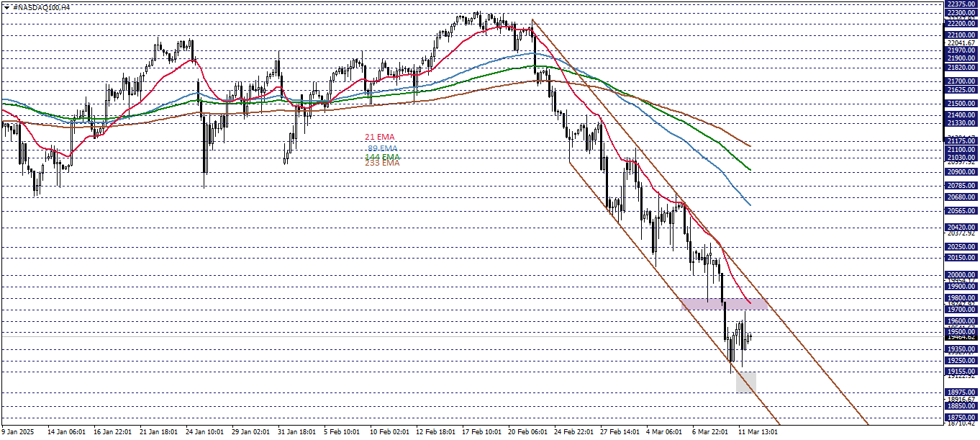Click the 18750.00 price level label

coord(961,418)
